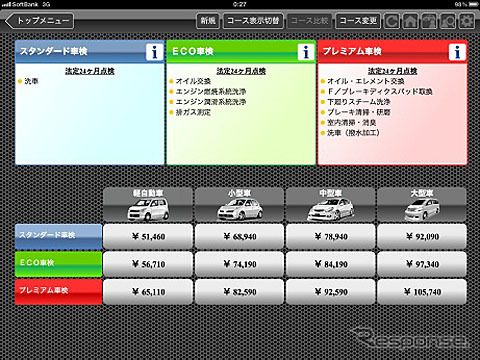This screenshot has width=480, height=360.
Task: Select the red プレミアム車検 row label
Action: pos(58,292)
